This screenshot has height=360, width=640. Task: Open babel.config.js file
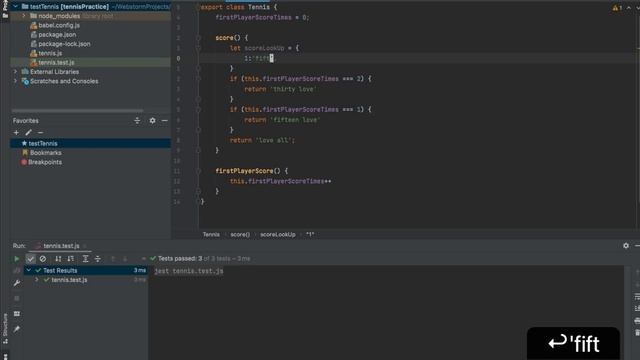59,25
